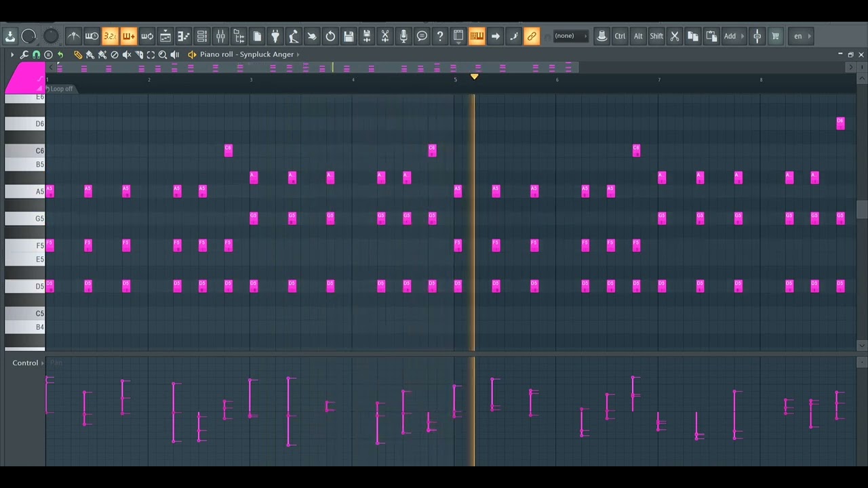Screen dimensions: 868x488
Task: Click the D6 note in the grid
Action: click(x=840, y=123)
